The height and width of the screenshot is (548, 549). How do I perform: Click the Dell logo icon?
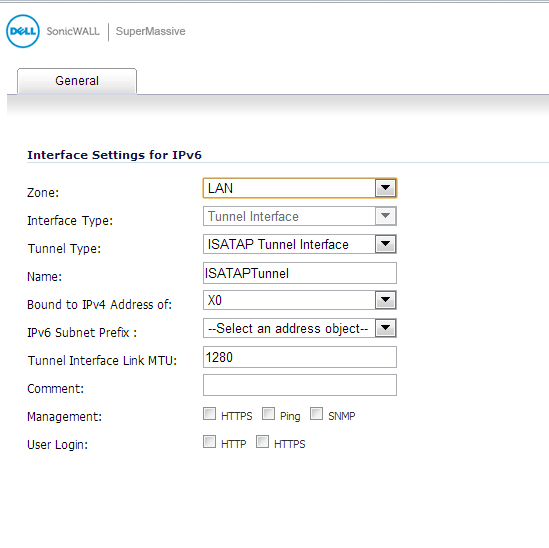23,31
